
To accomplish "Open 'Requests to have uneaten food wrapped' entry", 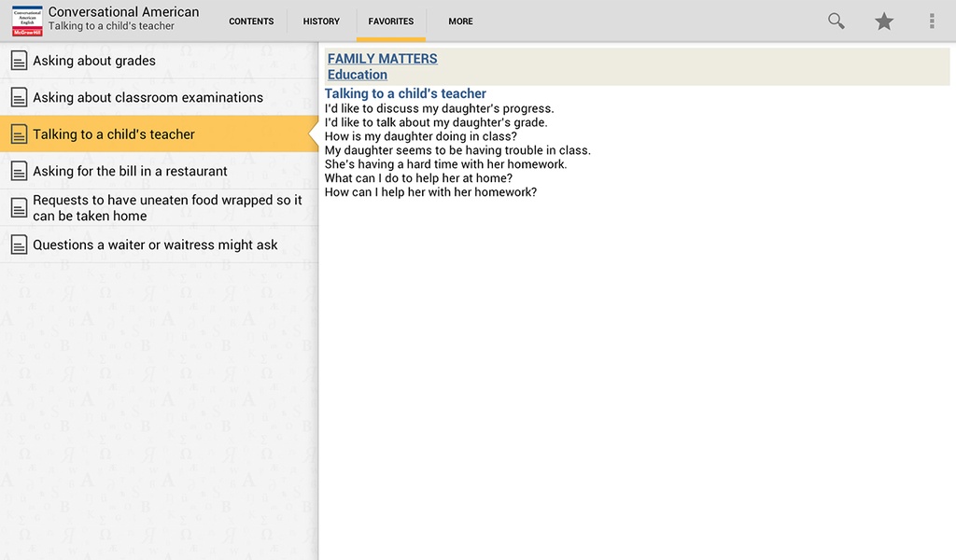I will tap(159, 208).
